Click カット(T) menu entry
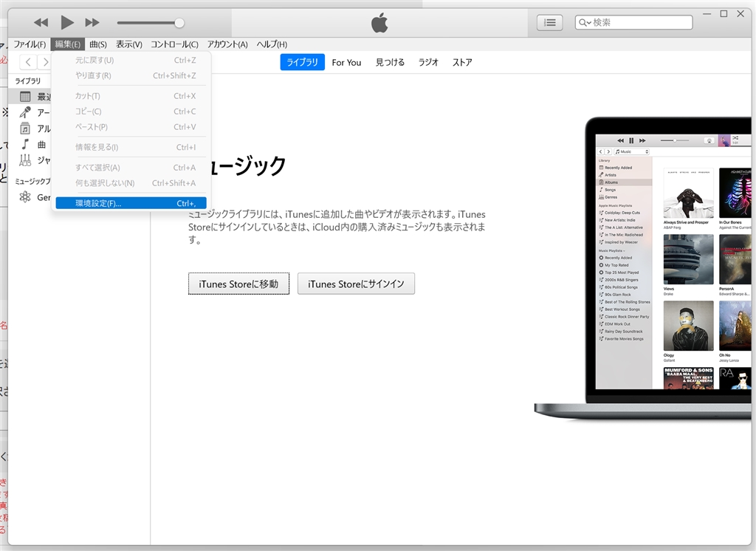This screenshot has height=551, width=756. click(131, 96)
